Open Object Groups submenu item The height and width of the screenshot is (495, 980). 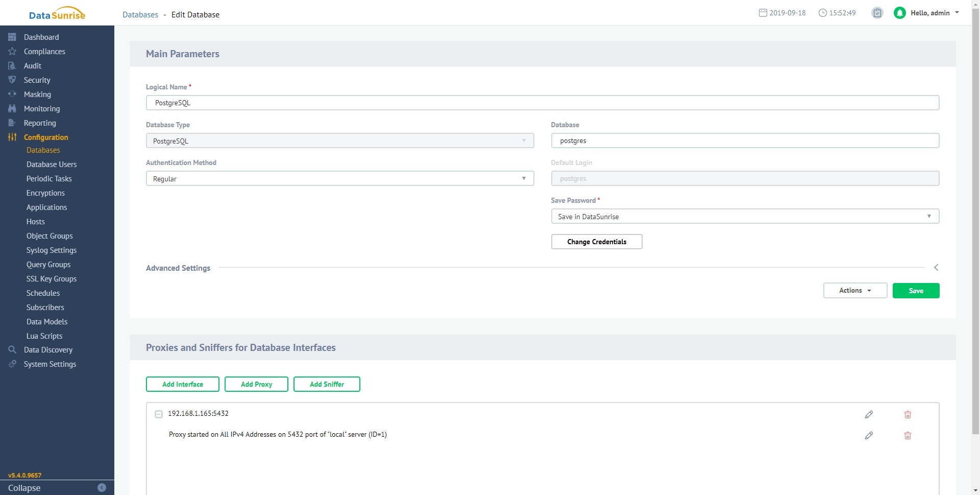[x=50, y=235]
